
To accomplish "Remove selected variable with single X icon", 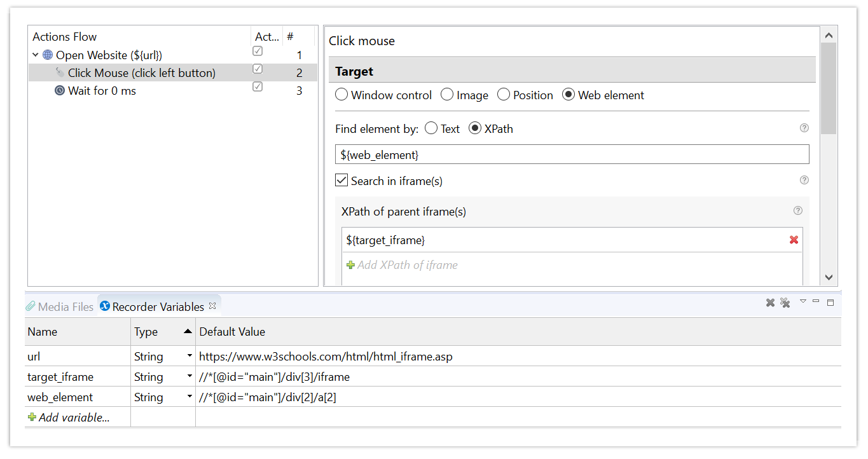I will [770, 303].
